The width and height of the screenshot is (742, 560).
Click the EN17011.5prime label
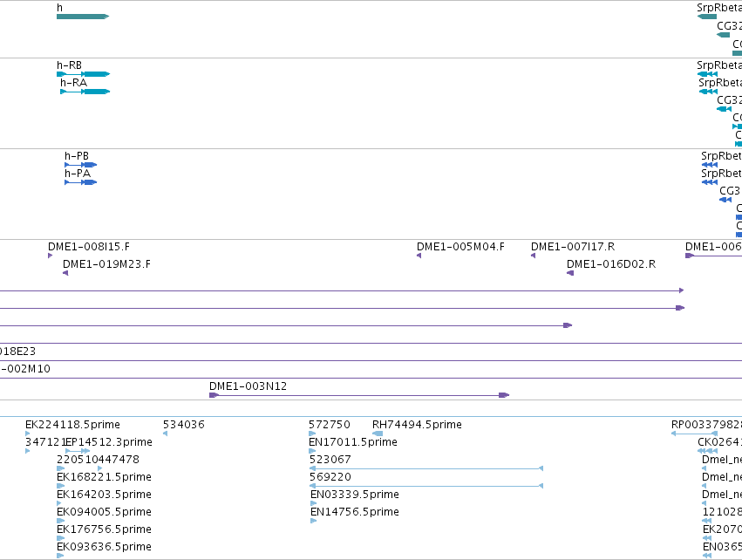click(x=353, y=442)
